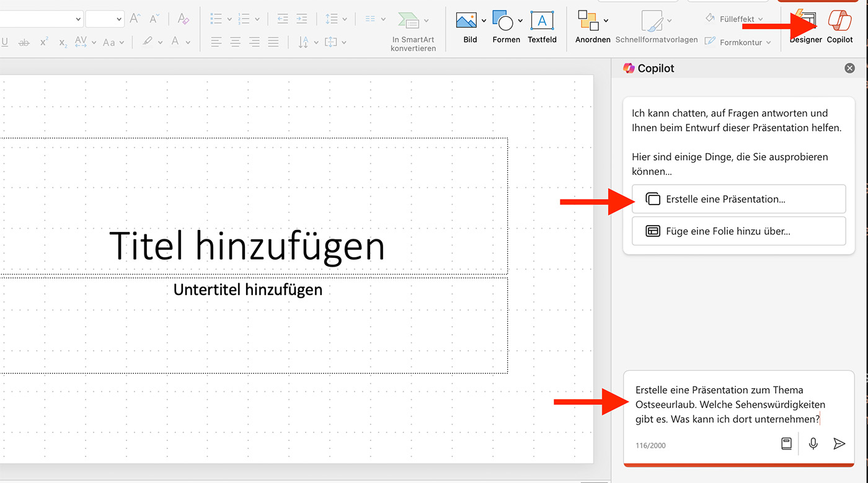Screen dimensions: 868x483
Task: Click the Schnellformatvorlagen icon
Action: click(652, 20)
